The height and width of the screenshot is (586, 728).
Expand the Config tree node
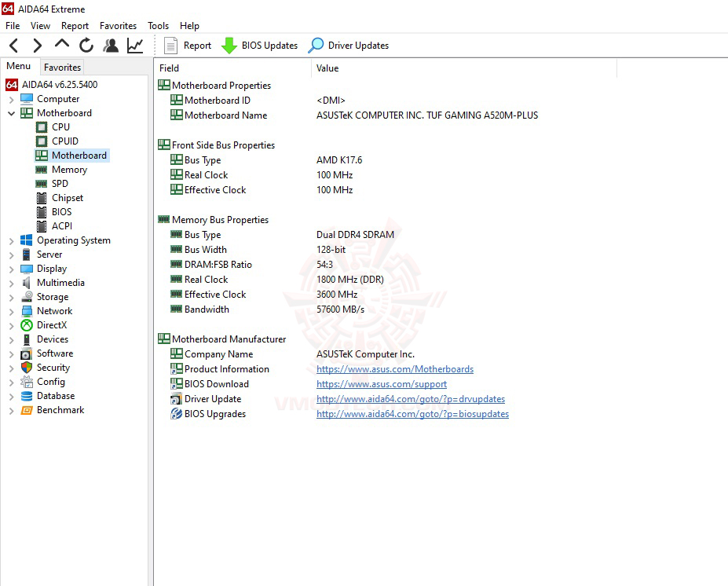(x=11, y=382)
